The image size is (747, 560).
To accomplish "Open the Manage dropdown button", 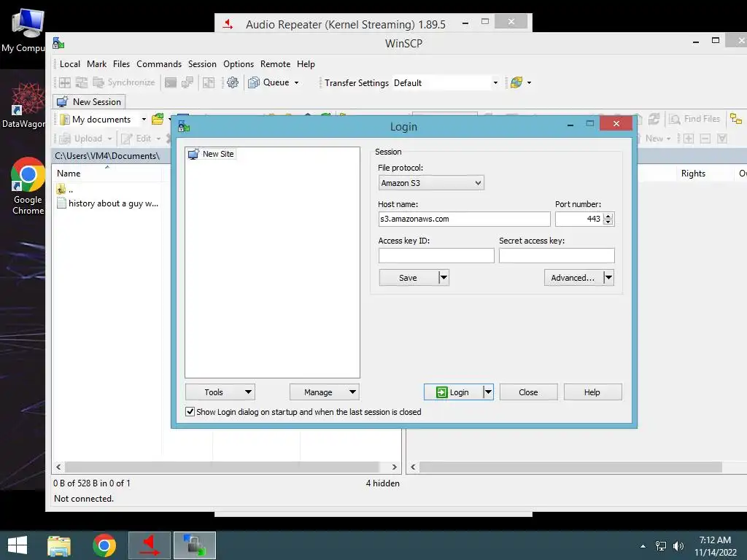I will (x=325, y=392).
